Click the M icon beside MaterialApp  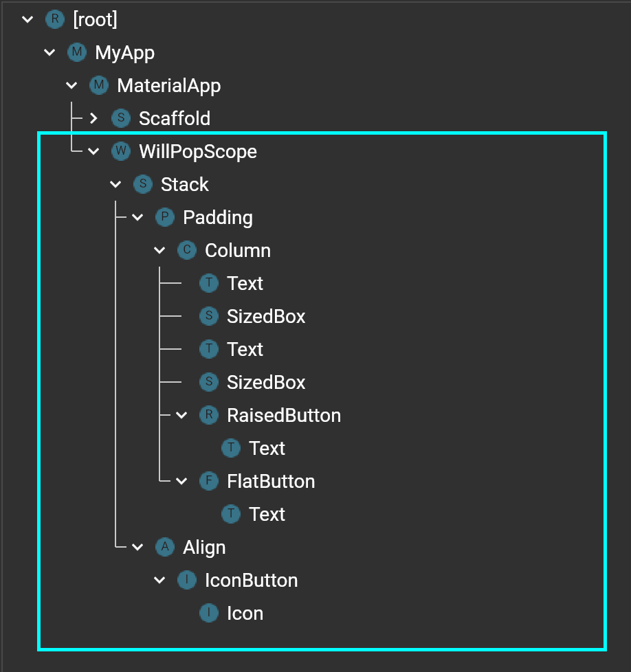pyautogui.click(x=99, y=85)
